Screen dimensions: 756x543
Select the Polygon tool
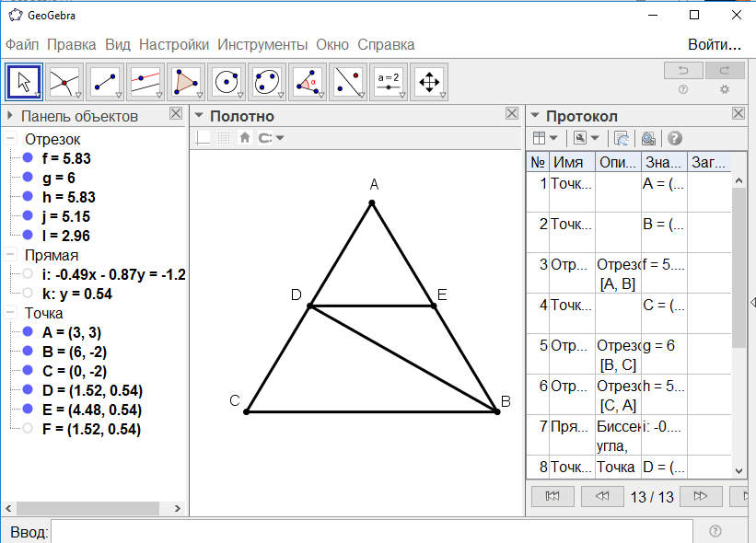pyautogui.click(x=186, y=82)
